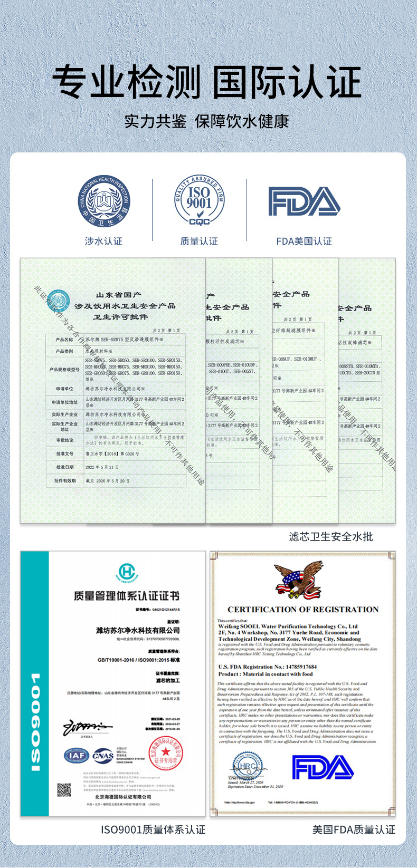Image resolution: width=417 pixels, height=868 pixels.
Task: Click the caption 滤芯卫生安全水批
Action: (x=331, y=536)
